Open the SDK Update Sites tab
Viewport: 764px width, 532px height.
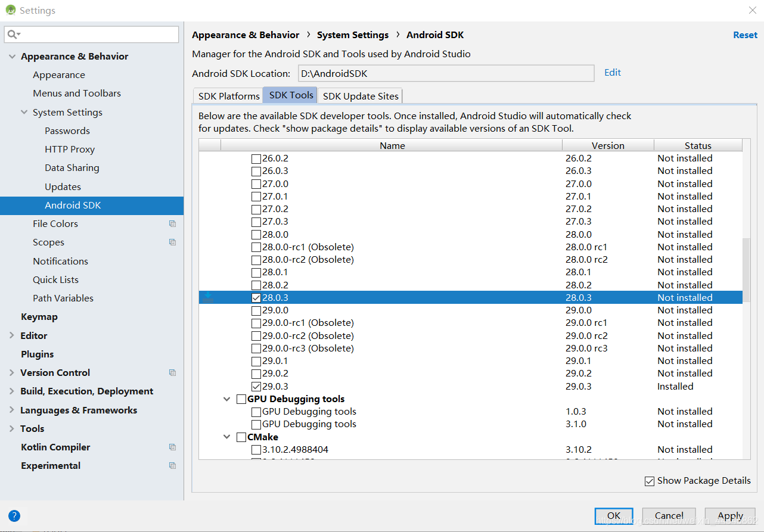tap(361, 96)
